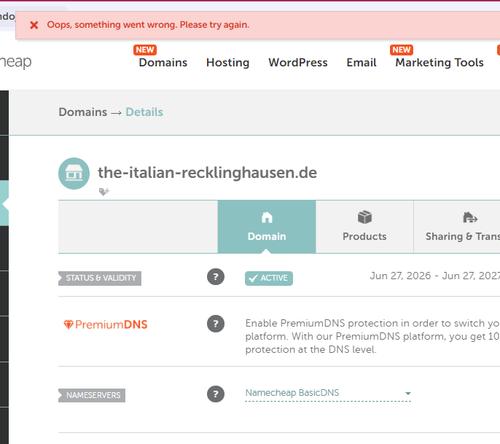Click the Namecheap logo at left
Screen dimensions: 500x444
point(16,62)
